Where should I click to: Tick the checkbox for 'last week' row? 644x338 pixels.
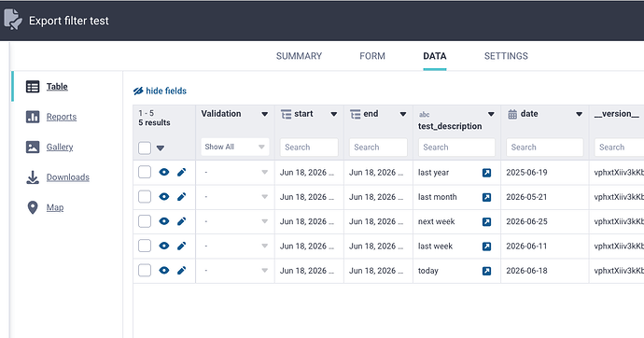pyautogui.click(x=145, y=246)
